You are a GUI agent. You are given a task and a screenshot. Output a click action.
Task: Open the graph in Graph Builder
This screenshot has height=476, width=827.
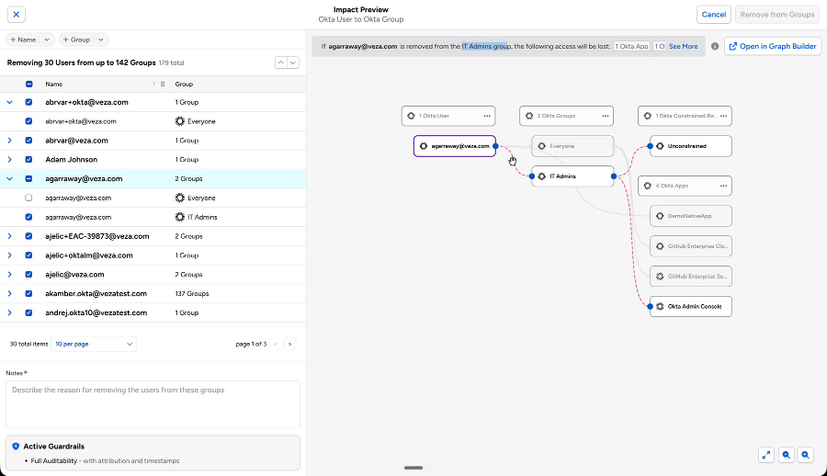[773, 46]
